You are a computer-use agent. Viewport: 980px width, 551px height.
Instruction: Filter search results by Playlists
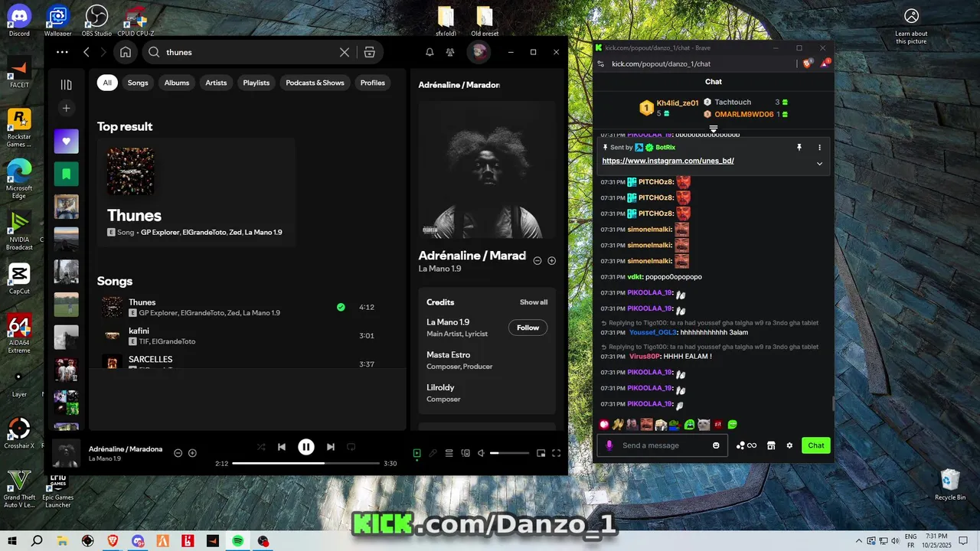(x=256, y=83)
